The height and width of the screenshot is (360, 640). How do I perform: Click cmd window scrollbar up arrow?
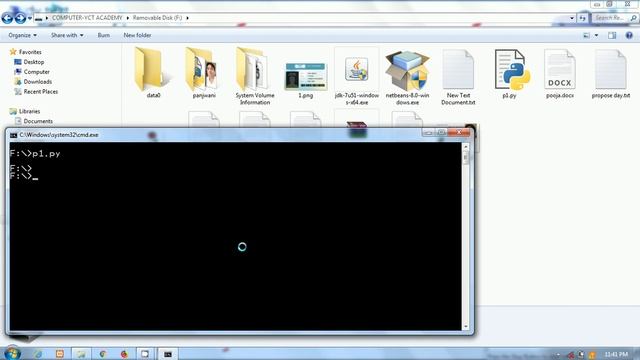pyautogui.click(x=466, y=147)
